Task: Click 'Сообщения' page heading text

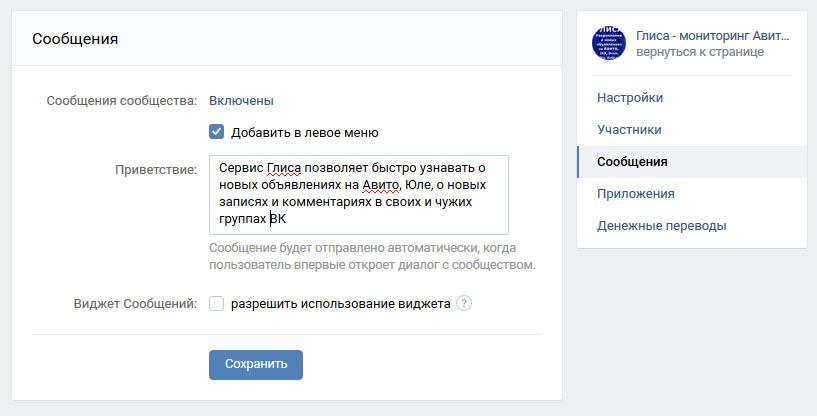Action: pos(75,39)
